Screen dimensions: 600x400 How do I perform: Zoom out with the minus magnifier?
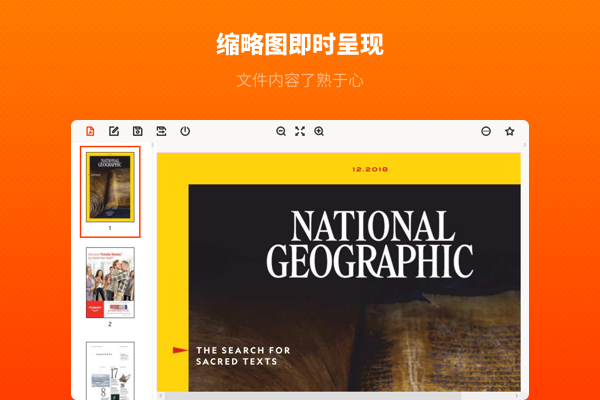281,131
